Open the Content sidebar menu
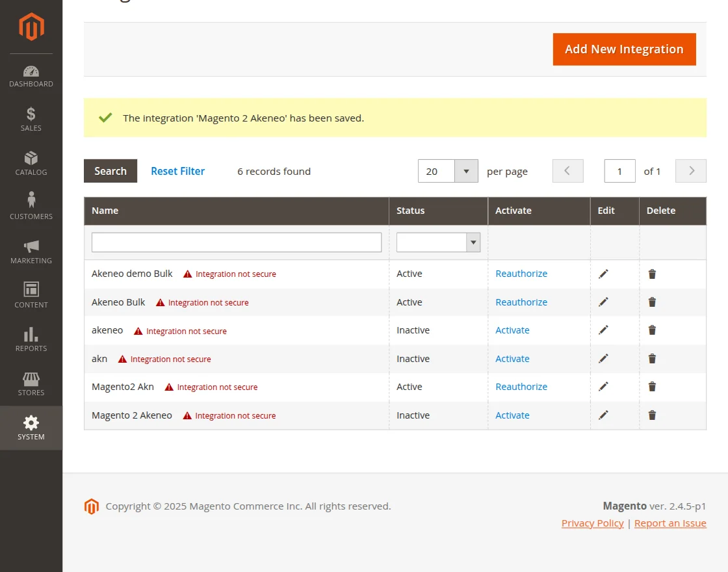The image size is (728, 572). 31,294
